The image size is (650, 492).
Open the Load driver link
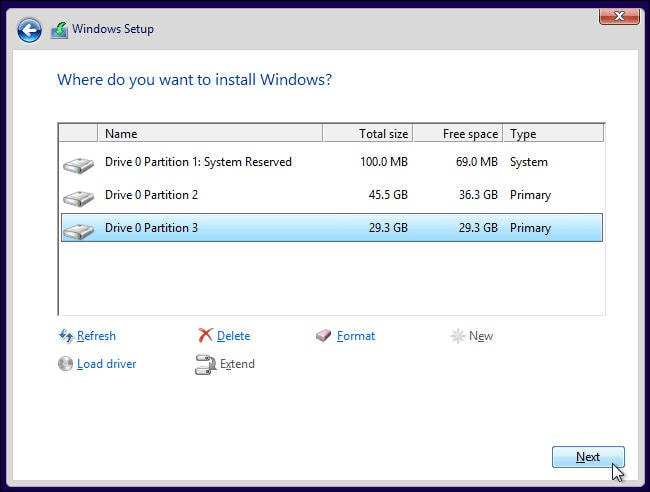click(106, 364)
